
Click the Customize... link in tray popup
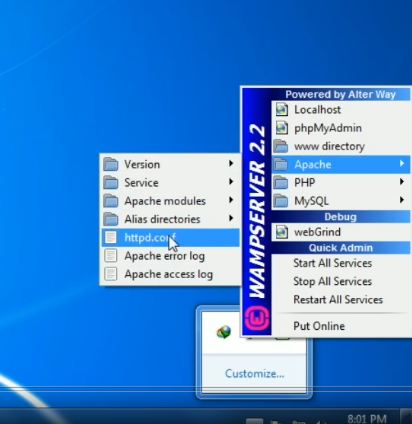click(x=255, y=374)
